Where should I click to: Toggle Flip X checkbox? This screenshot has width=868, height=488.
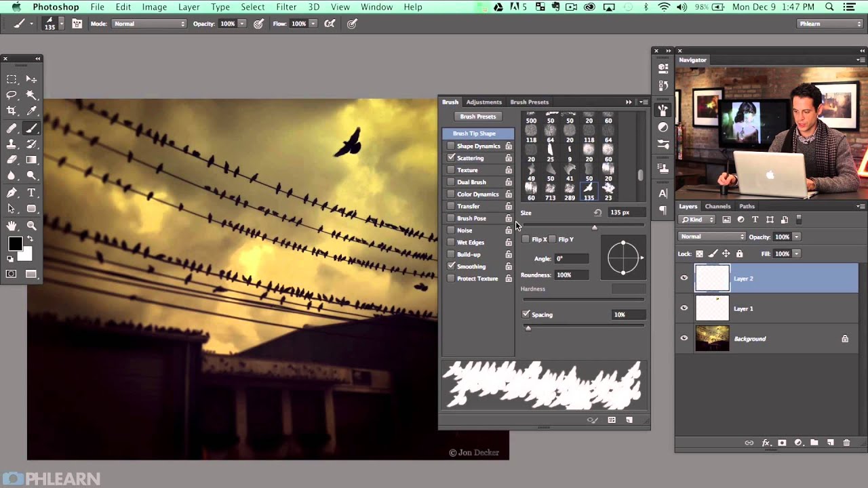tap(526, 239)
